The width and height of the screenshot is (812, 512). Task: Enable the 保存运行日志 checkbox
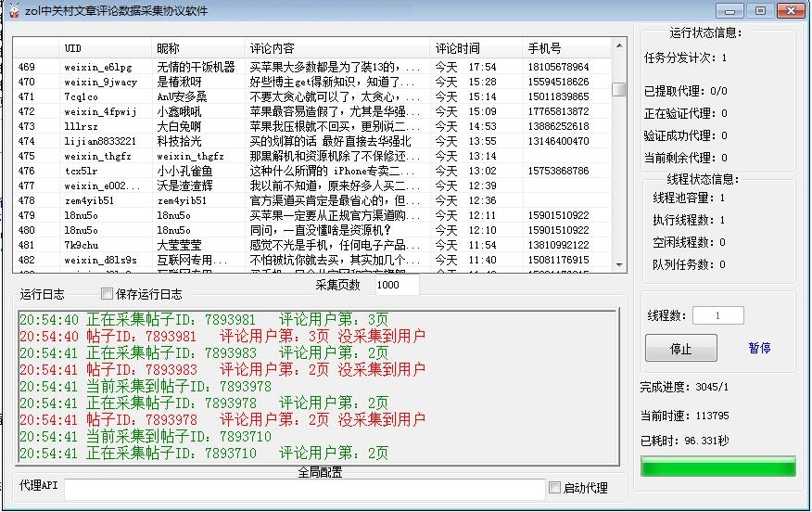(107, 295)
